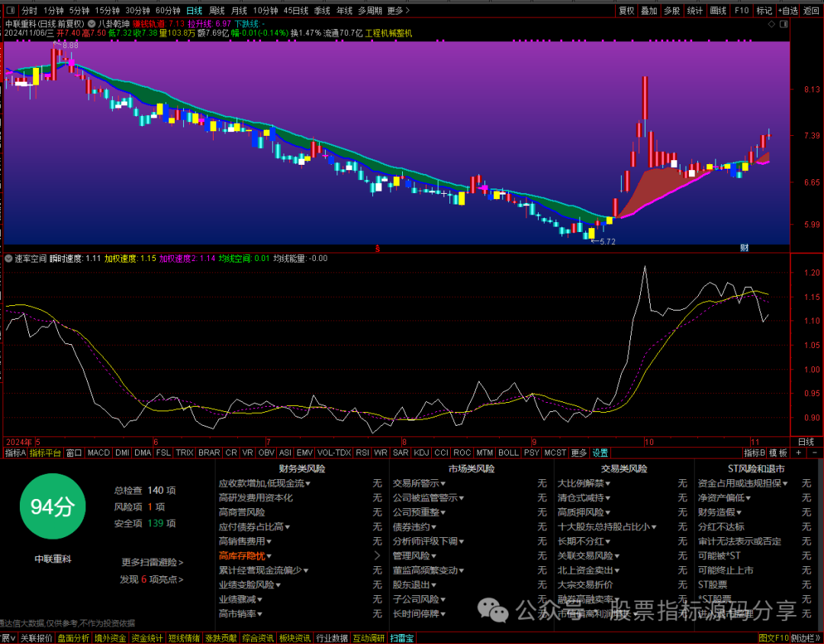
Task: Expand the 大比例解禁 item
Action: coord(584,483)
